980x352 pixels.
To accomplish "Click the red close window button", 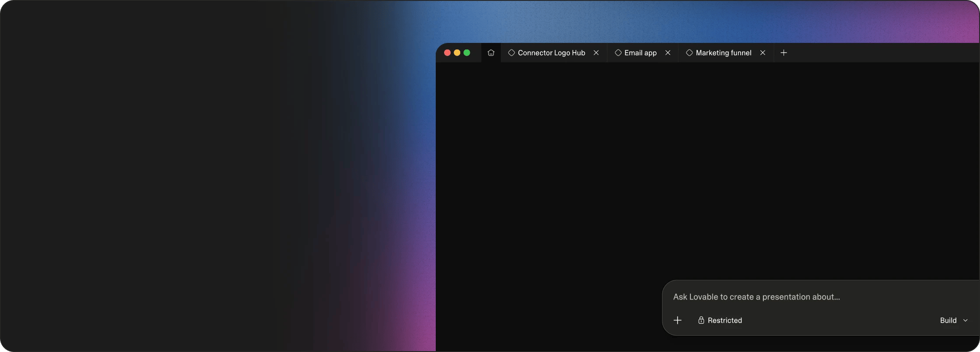I will pos(447,53).
